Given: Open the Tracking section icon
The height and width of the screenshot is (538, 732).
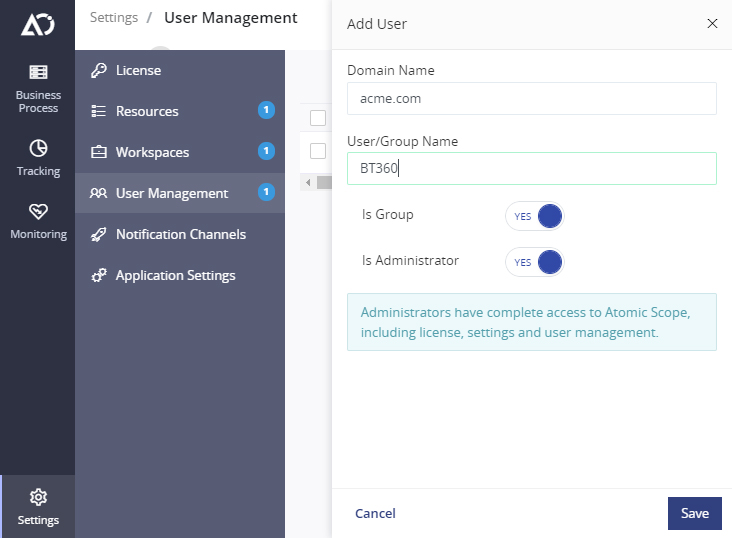Looking at the screenshot, I should [x=38, y=149].
